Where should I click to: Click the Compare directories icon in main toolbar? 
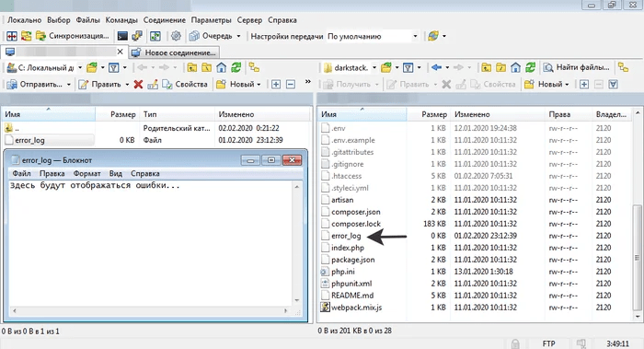pyautogui.click(x=12, y=36)
